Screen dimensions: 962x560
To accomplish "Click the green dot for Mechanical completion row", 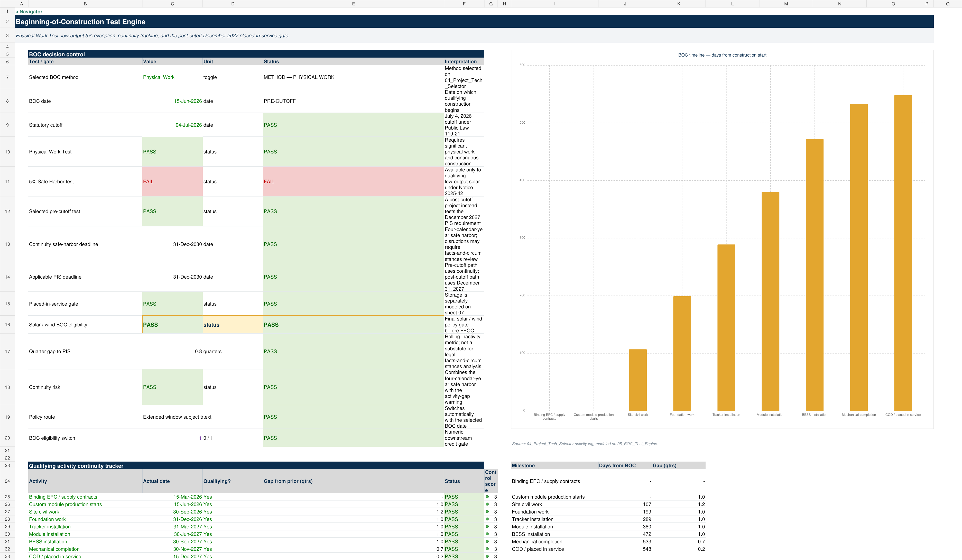I will coord(487,548).
